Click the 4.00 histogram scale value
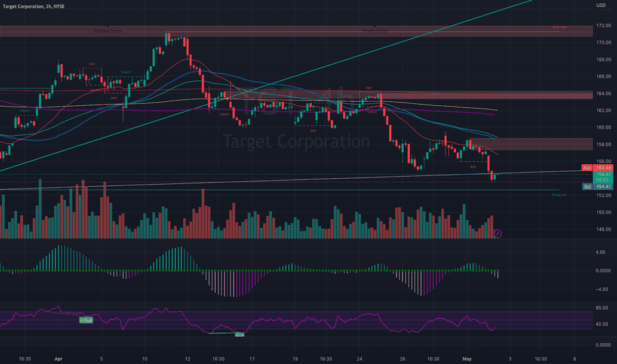Viewport: 617px width, 364px height. (600, 252)
